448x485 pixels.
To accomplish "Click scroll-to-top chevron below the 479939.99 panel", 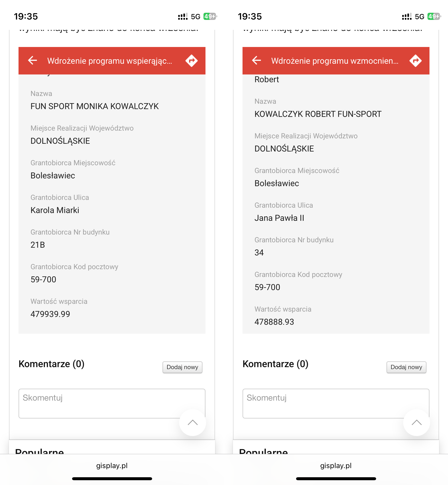I will coord(193,422).
